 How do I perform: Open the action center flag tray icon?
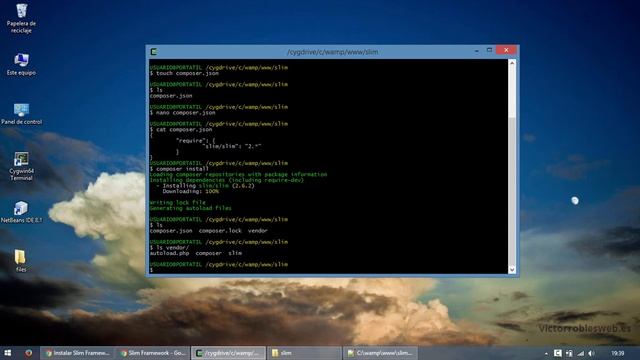tap(569, 353)
